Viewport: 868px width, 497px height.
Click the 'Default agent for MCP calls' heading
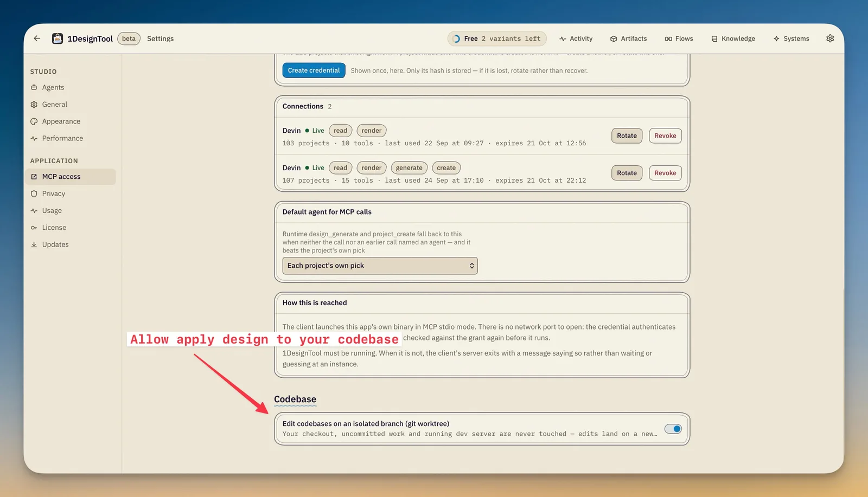point(327,212)
